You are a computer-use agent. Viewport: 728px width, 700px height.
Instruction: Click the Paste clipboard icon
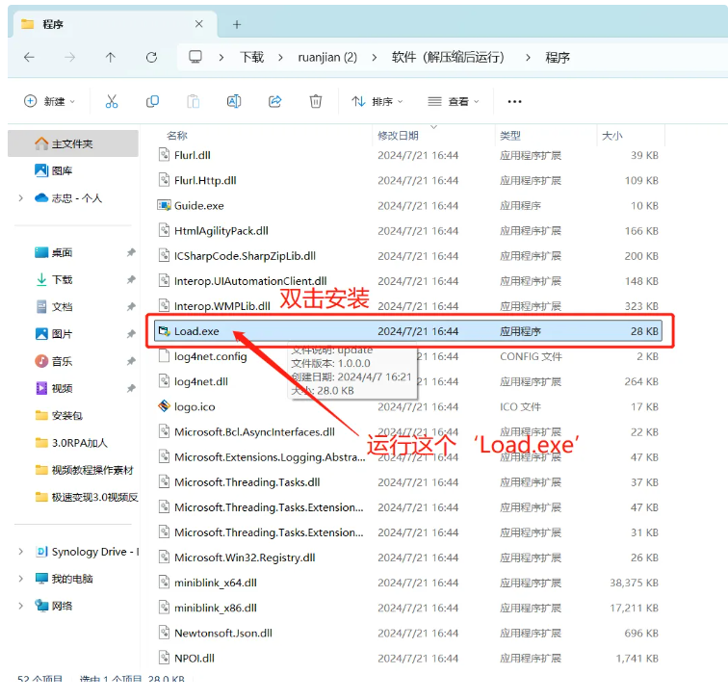pos(194,101)
